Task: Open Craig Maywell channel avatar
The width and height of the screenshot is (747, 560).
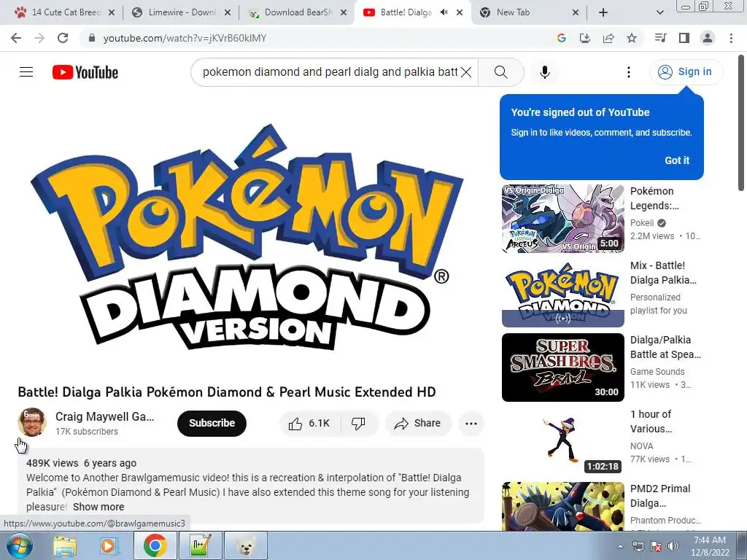Action: (x=32, y=422)
